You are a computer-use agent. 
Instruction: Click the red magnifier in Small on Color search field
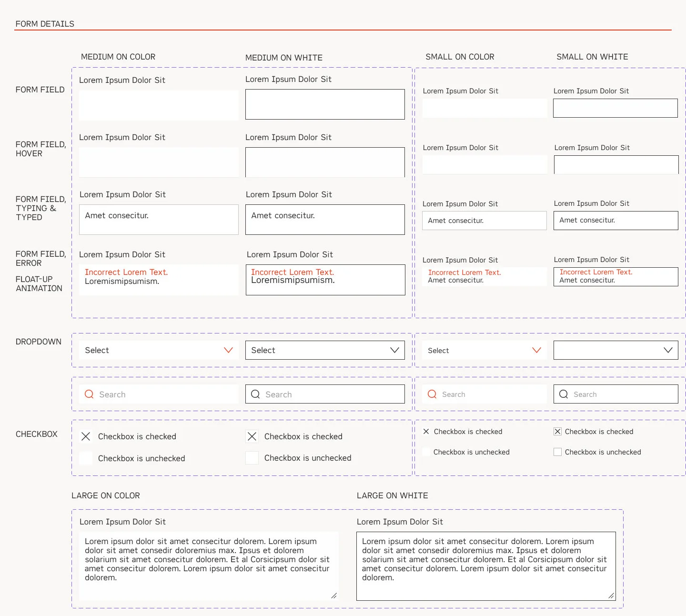tap(432, 394)
